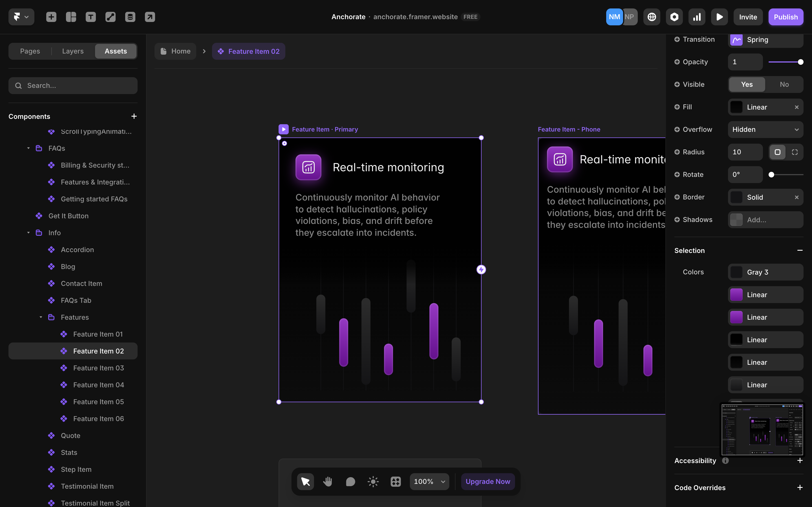The width and height of the screenshot is (812, 507).
Task: Set Visible to Yes
Action: click(x=747, y=84)
